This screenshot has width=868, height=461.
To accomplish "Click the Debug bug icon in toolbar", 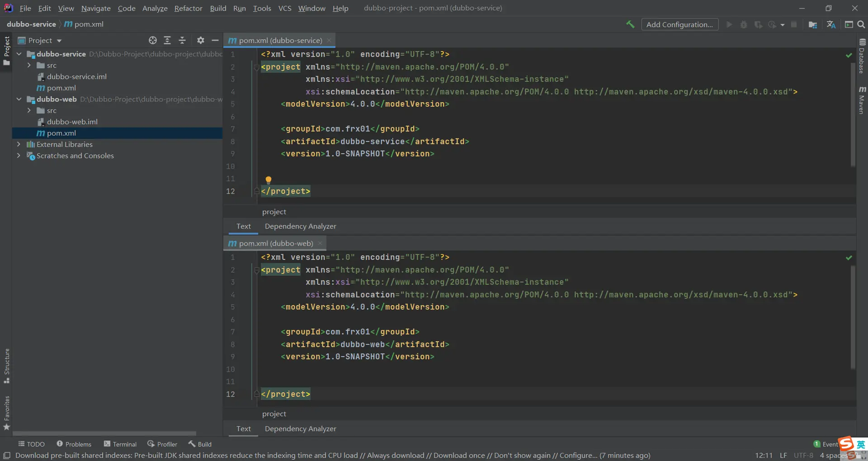I will pos(744,24).
